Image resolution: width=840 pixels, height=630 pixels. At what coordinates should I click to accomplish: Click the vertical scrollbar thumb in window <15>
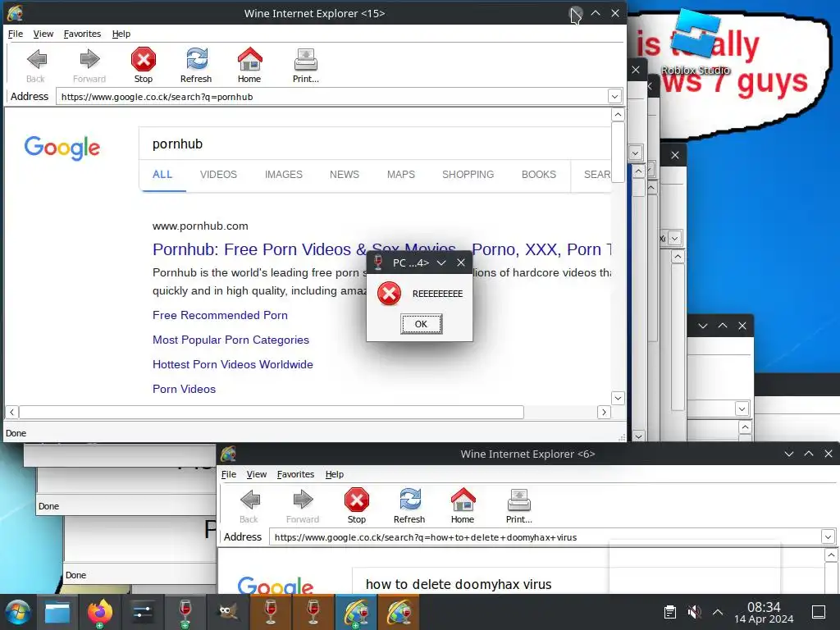click(618, 152)
